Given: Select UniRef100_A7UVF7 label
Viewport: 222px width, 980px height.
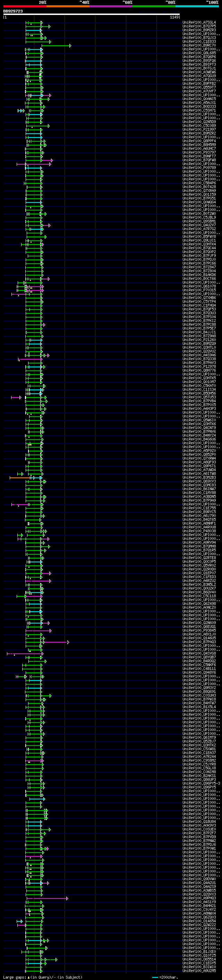Looking at the screenshot, I should click(199, 91).
